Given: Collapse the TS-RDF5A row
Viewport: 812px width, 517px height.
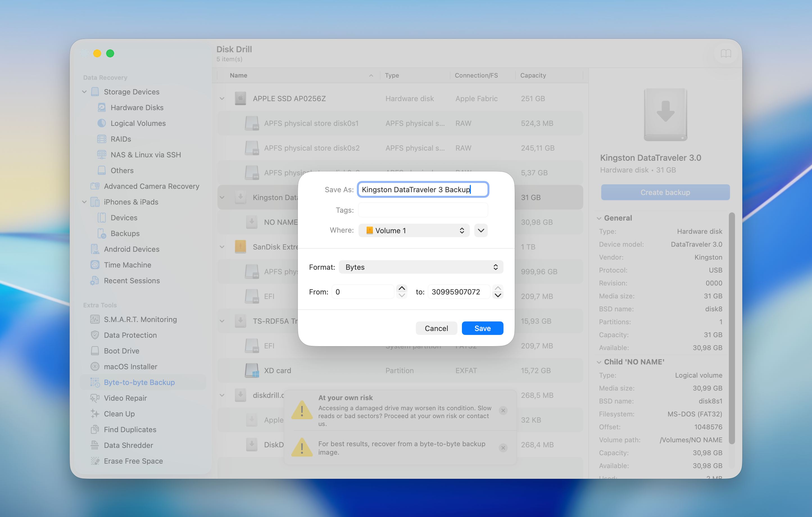Looking at the screenshot, I should [x=222, y=321].
